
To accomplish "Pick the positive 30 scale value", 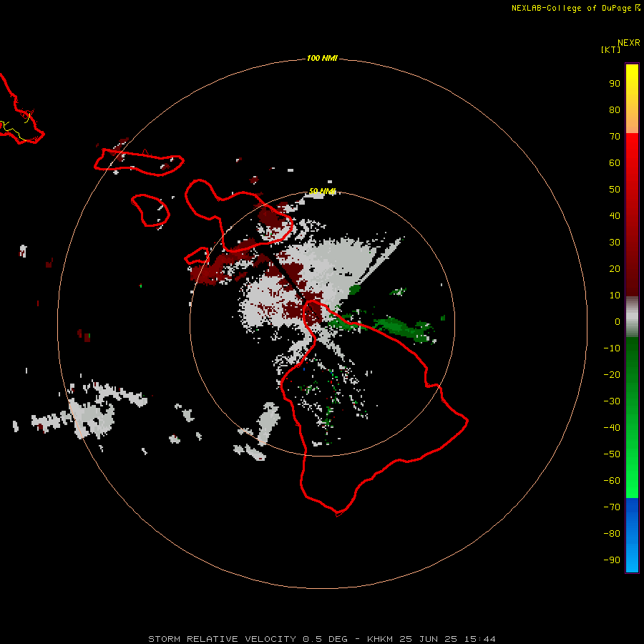I will [615, 243].
